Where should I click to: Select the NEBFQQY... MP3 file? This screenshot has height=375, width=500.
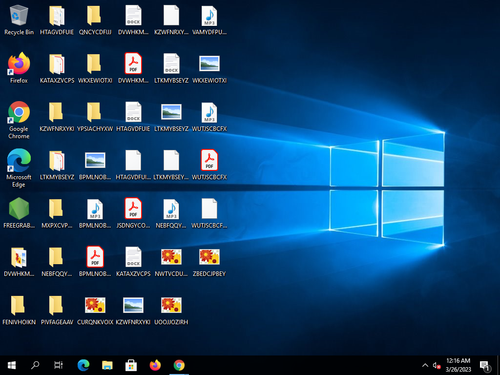(x=171, y=213)
